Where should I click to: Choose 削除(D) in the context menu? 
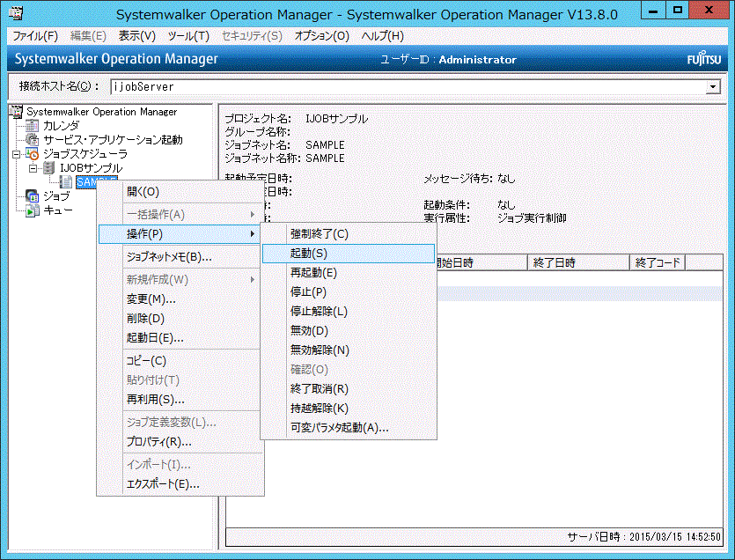pos(180,319)
